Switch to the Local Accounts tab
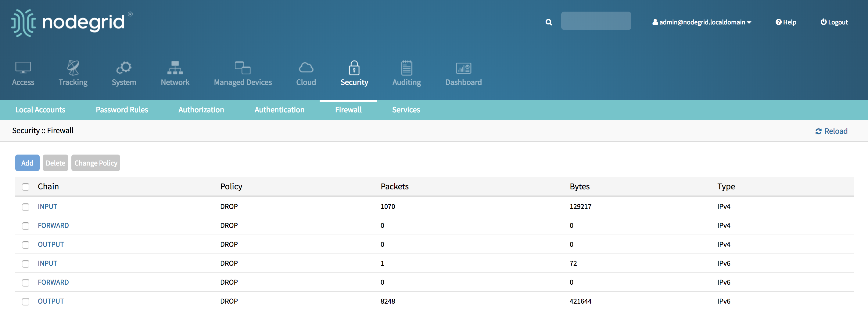This screenshot has width=868, height=325. (x=40, y=110)
